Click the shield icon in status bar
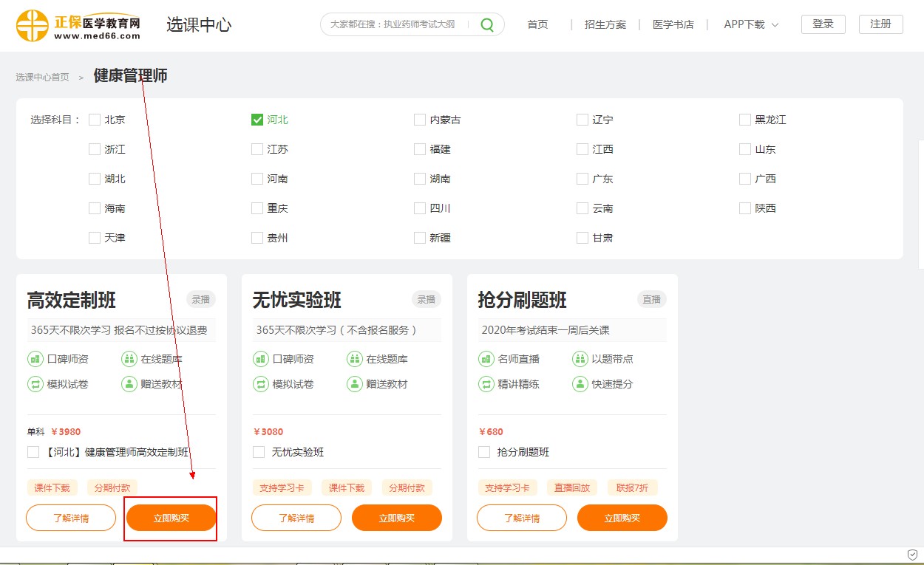This screenshot has width=924, height=565. (x=912, y=555)
